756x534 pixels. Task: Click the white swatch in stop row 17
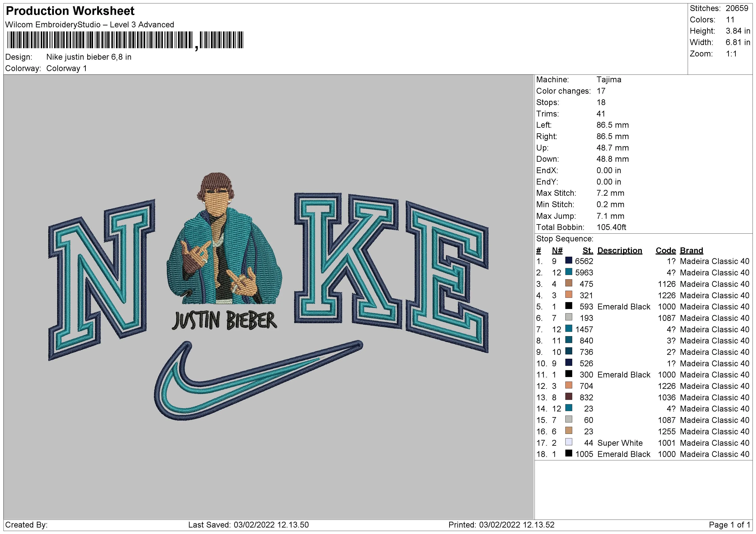pyautogui.click(x=569, y=442)
